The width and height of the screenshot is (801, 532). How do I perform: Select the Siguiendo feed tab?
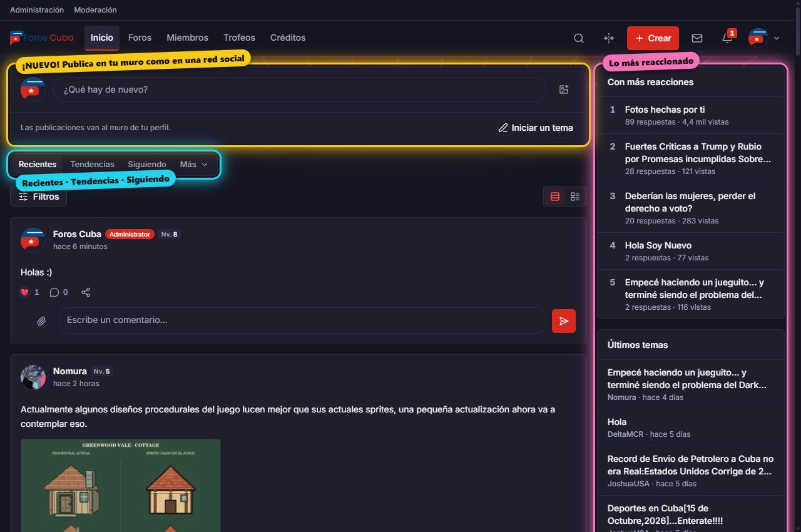[147, 164]
